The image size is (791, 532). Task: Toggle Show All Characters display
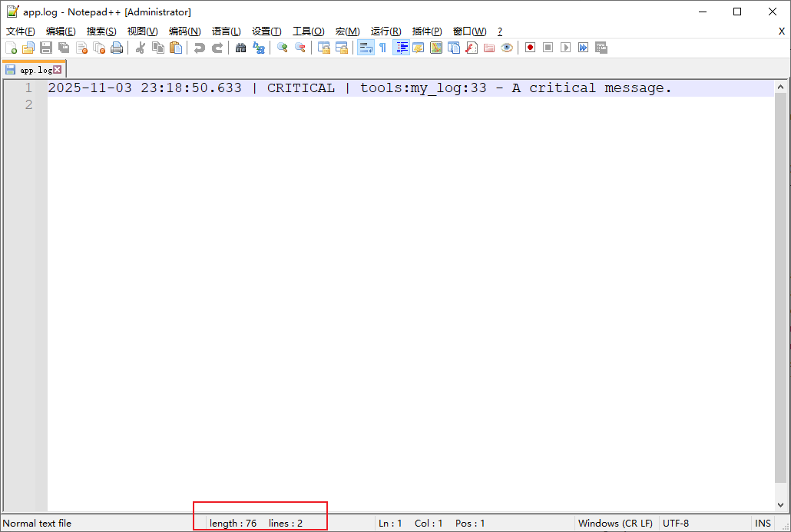[382, 48]
